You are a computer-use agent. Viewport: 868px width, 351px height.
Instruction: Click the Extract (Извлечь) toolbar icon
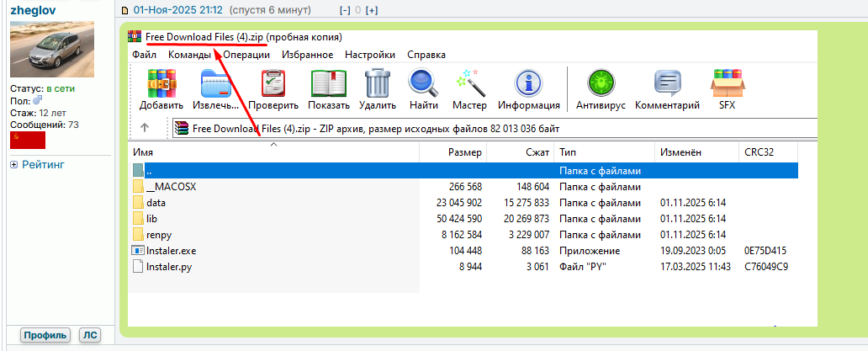click(x=216, y=84)
